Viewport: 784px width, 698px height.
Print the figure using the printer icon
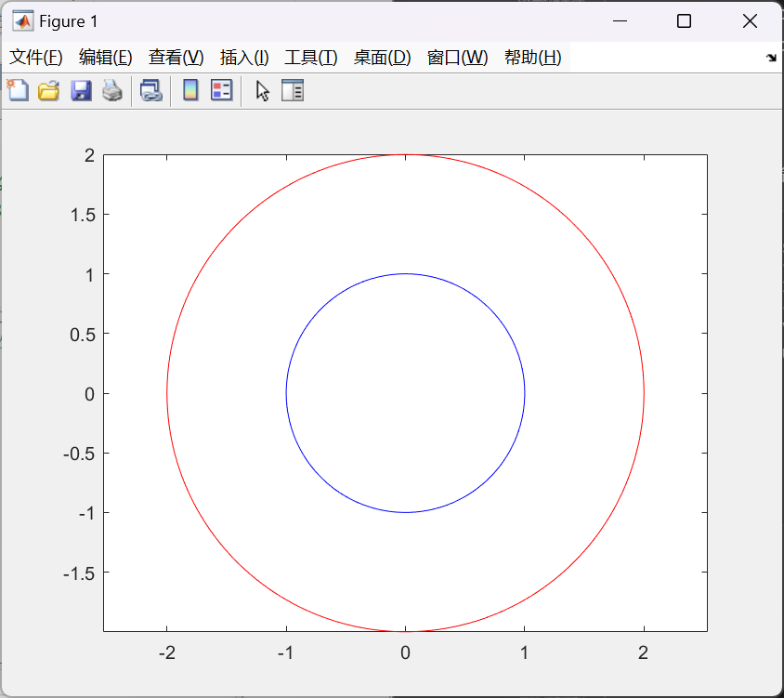pos(112,90)
